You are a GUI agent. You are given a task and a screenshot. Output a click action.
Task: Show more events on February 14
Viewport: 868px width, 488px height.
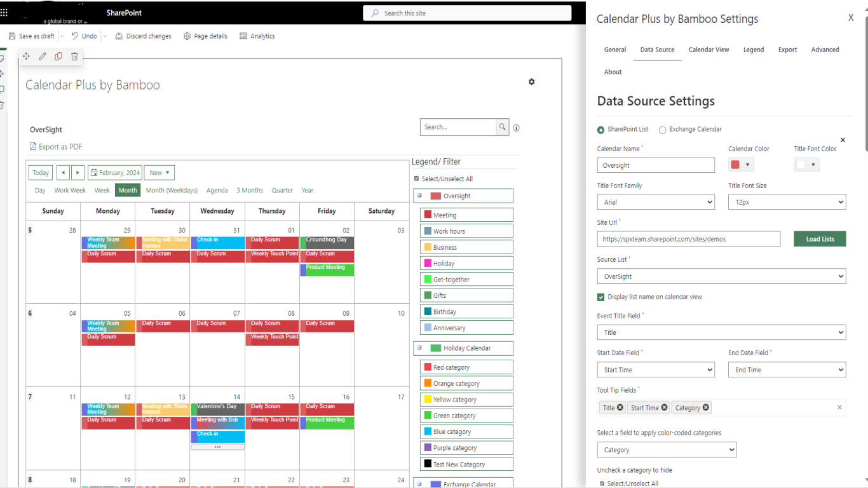(x=217, y=447)
